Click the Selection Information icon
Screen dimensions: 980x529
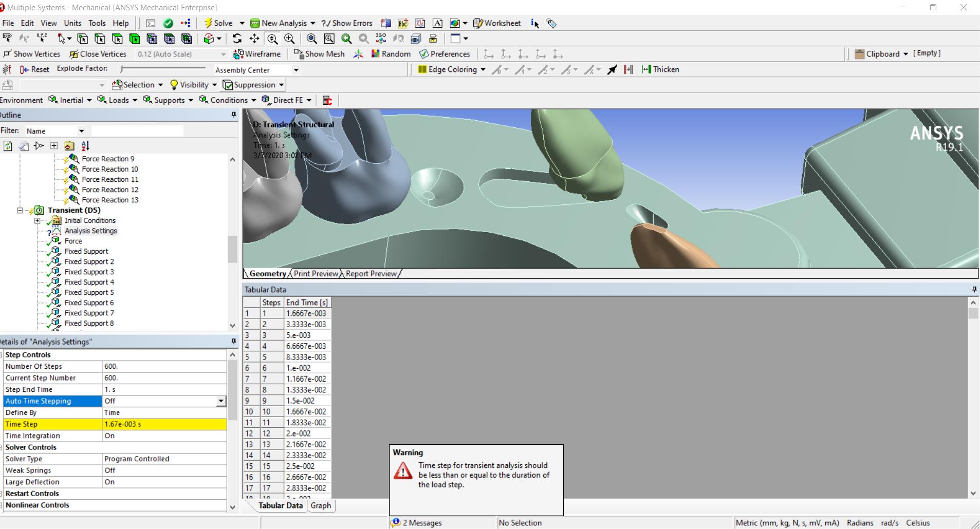[x=535, y=23]
